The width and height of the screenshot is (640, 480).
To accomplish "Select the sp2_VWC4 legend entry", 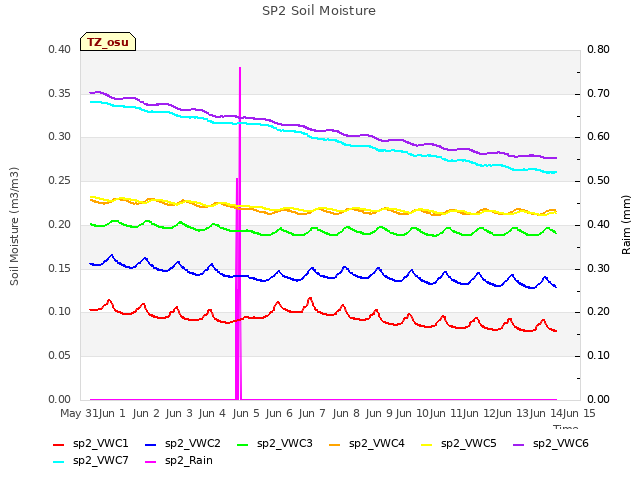I will (x=367, y=444).
